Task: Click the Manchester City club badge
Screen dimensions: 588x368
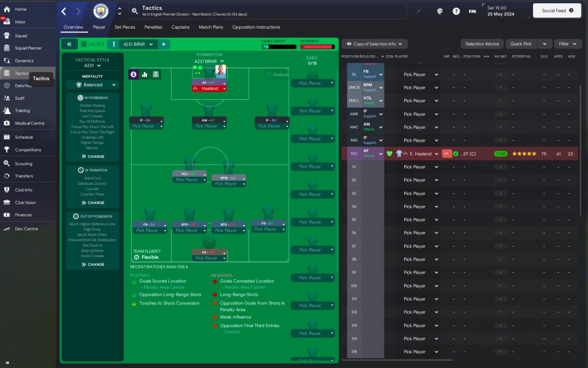Action: (x=101, y=11)
